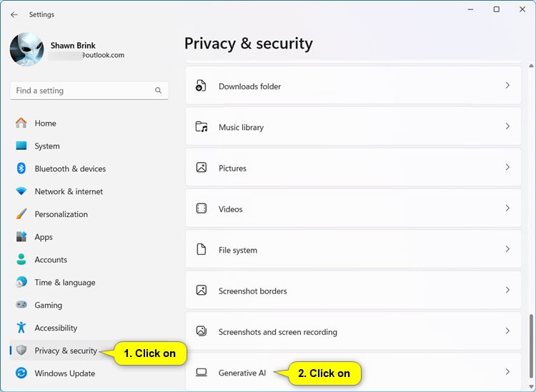Click the search magnifier icon

point(158,91)
